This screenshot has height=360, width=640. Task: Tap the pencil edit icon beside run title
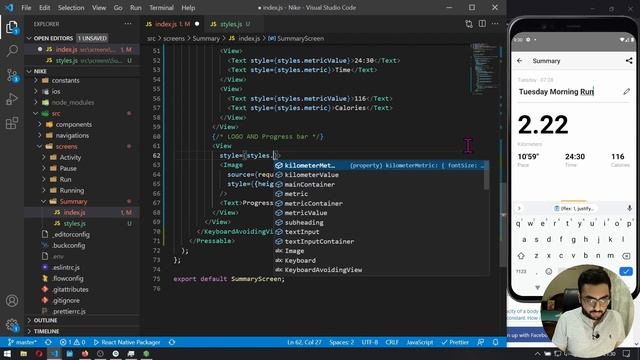(627, 91)
